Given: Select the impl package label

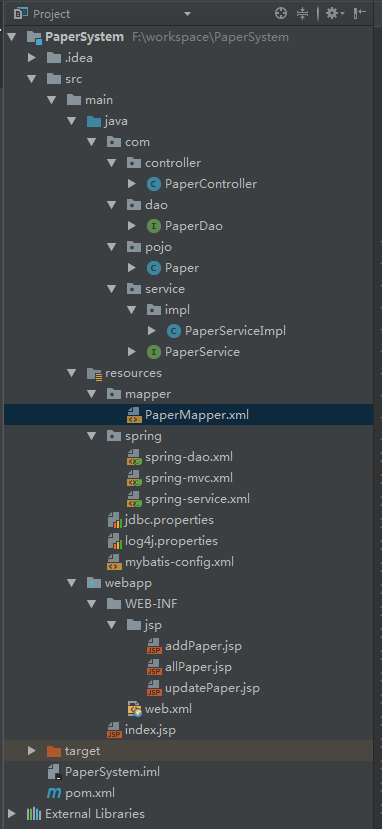Looking at the screenshot, I should pos(177,310).
